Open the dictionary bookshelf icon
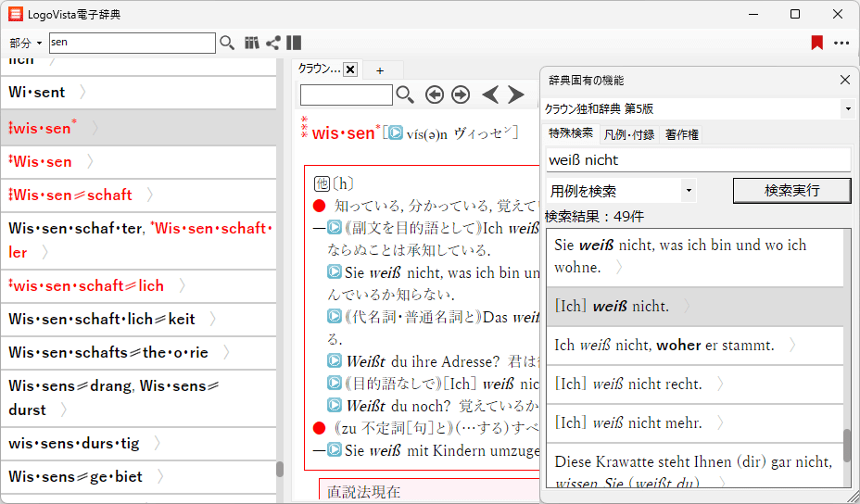 tap(251, 43)
